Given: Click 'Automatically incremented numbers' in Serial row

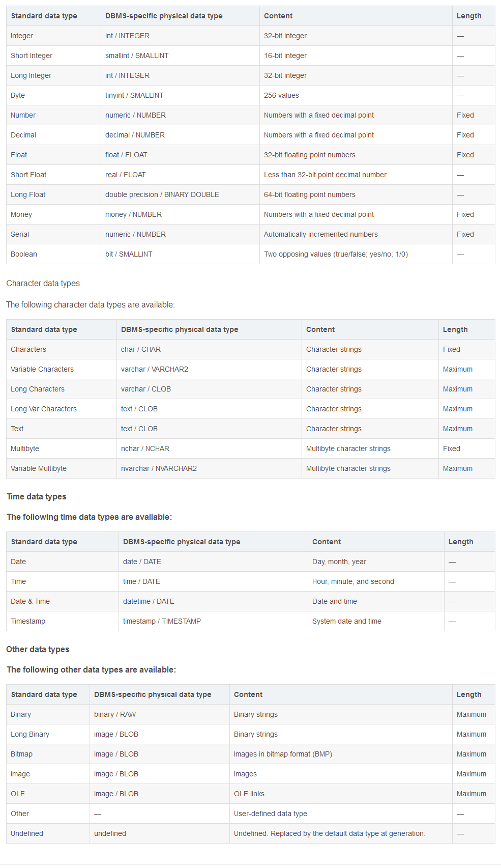Looking at the screenshot, I should coord(320,234).
